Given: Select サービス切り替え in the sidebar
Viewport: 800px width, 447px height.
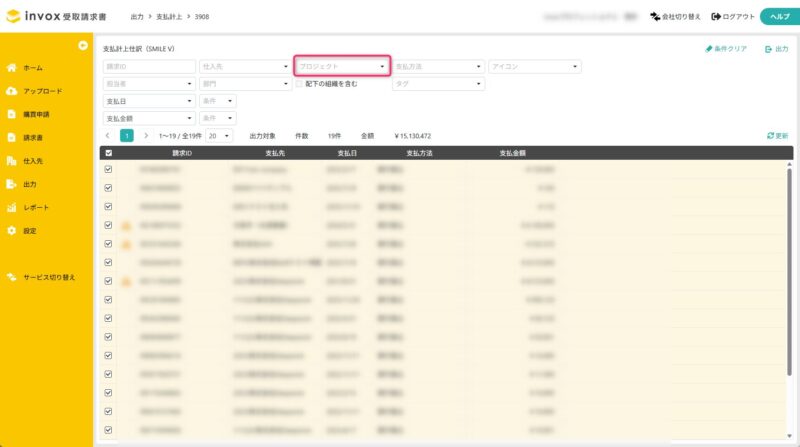Looking at the screenshot, I should pyautogui.click(x=48, y=277).
